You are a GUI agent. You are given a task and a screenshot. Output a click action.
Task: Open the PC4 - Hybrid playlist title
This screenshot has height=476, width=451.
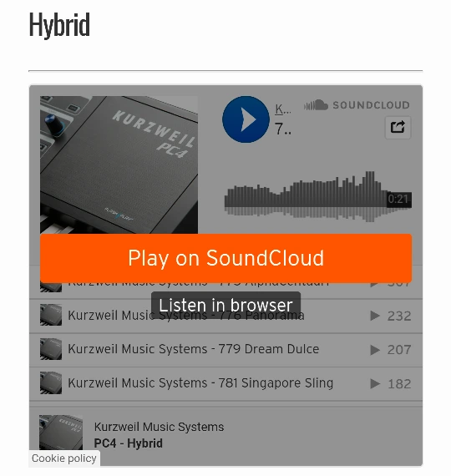pos(128,443)
